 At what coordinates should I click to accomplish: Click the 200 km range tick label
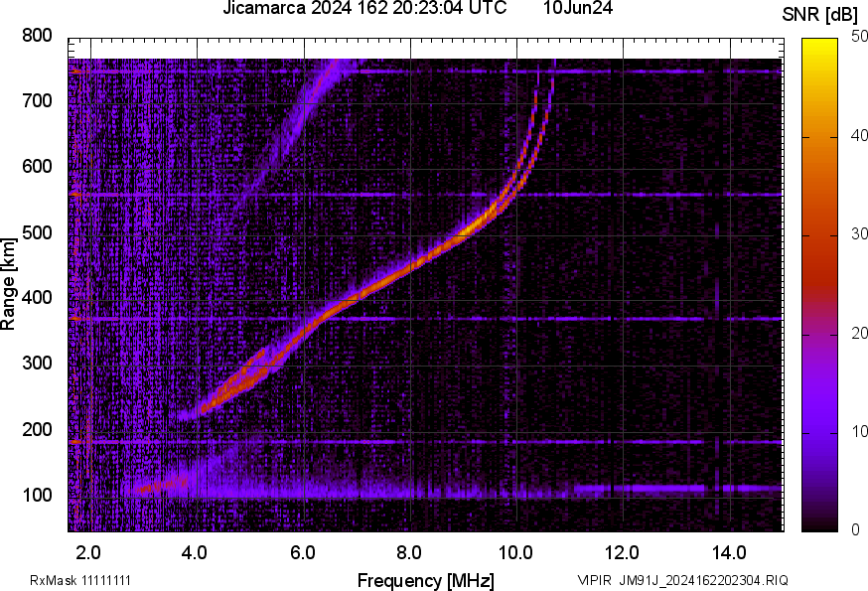tap(37, 429)
